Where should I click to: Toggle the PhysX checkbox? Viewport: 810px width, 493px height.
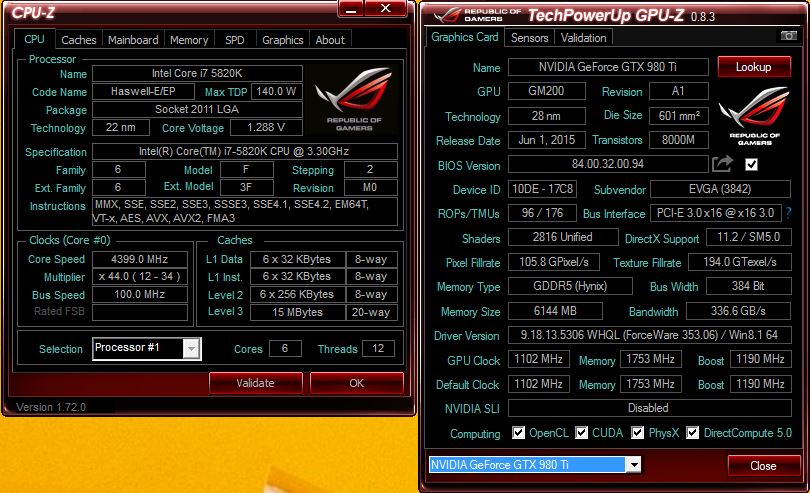tap(637, 433)
